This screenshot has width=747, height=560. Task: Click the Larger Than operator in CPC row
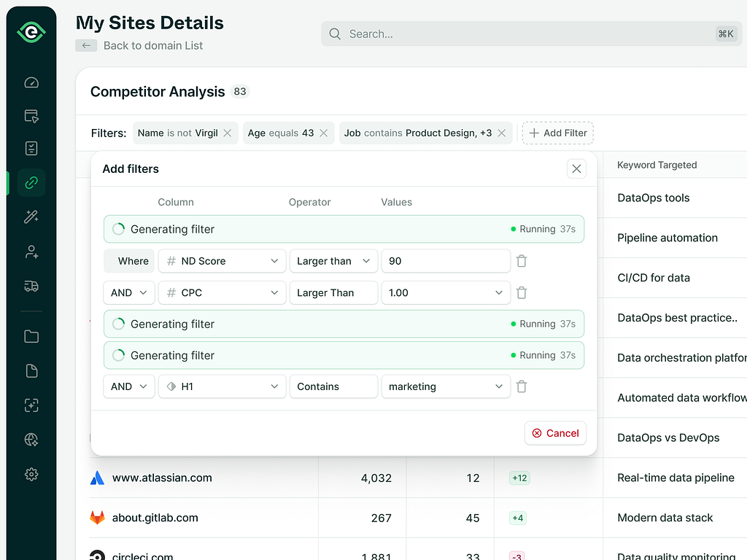333,292
